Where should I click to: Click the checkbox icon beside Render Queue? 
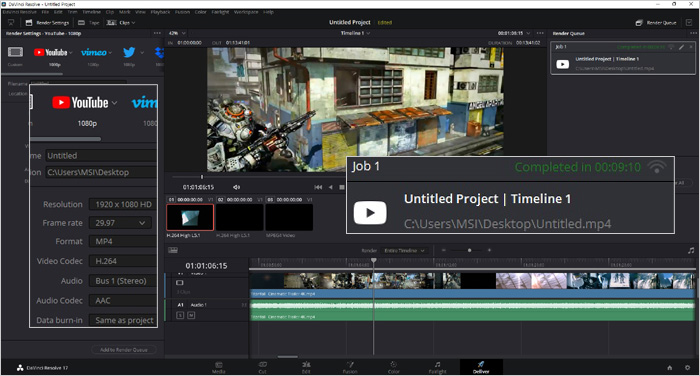689,22
